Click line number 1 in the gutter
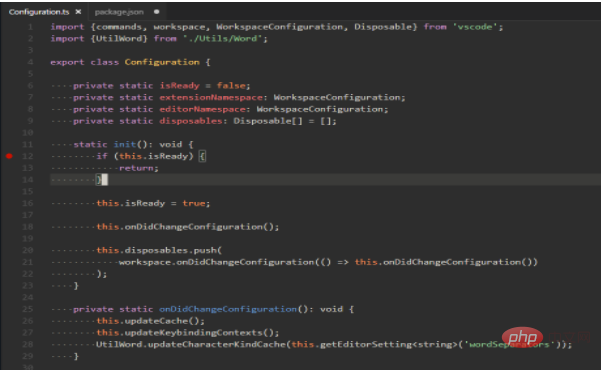The height and width of the screenshot is (370, 601). [x=30, y=27]
